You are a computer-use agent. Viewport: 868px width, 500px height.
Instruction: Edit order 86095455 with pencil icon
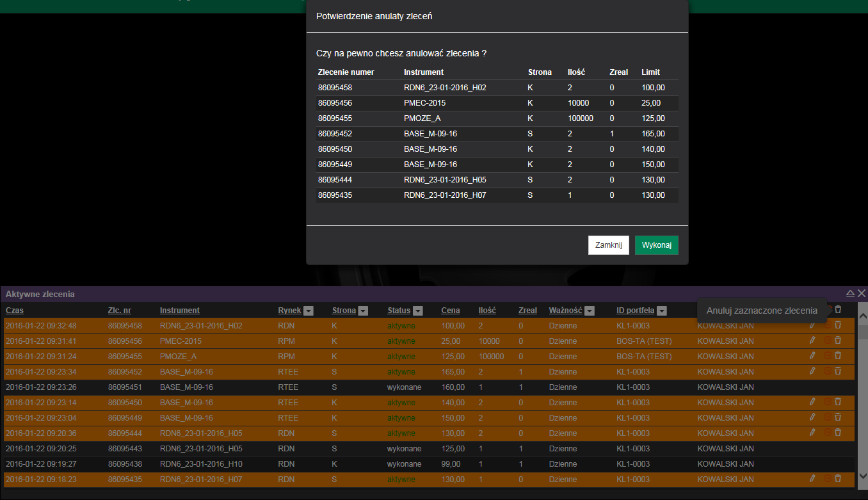click(x=812, y=355)
